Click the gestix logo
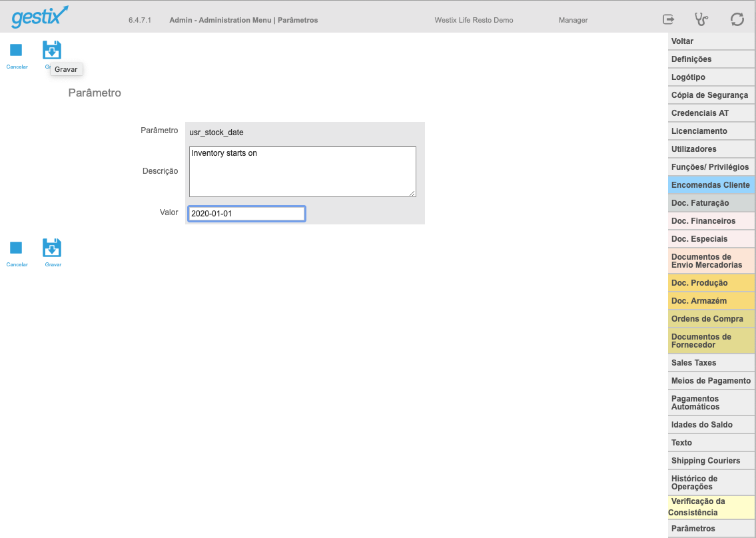Screen dimensions: 756x538 pyautogui.click(x=40, y=17)
